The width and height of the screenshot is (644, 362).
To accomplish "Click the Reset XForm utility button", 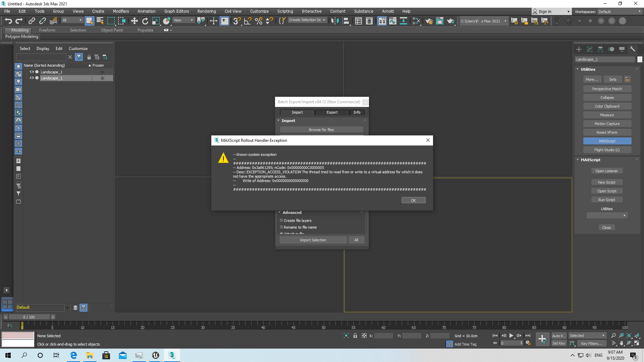I will click(607, 132).
